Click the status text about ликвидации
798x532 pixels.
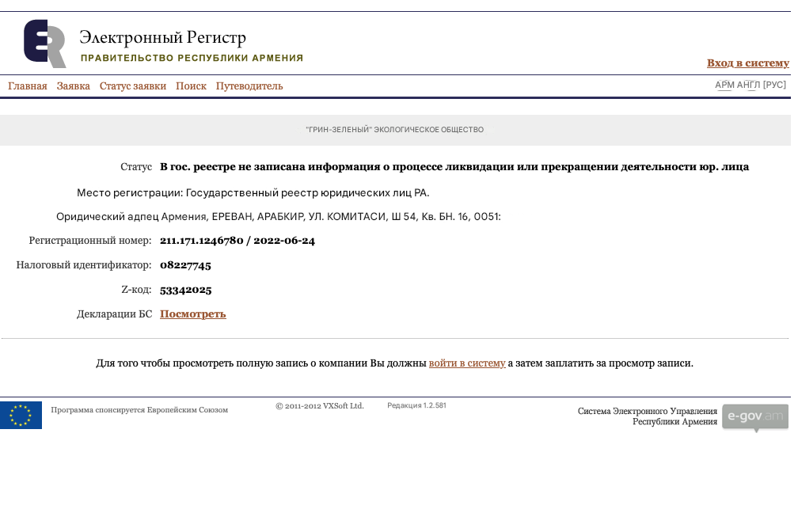(x=454, y=167)
